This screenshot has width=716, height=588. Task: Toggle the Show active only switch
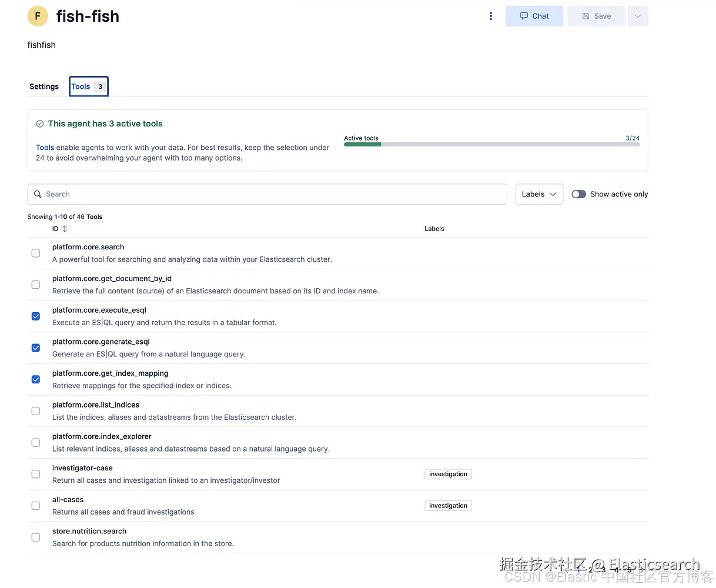579,194
